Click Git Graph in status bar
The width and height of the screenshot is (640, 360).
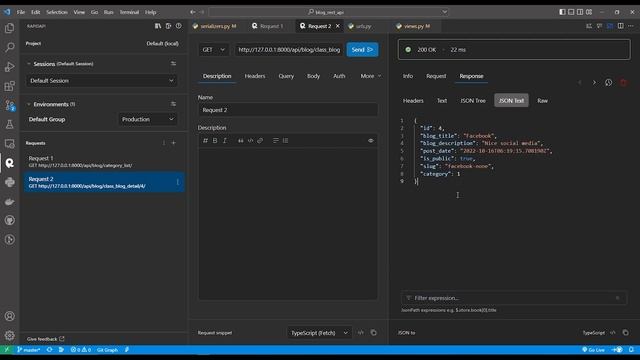(x=107, y=350)
